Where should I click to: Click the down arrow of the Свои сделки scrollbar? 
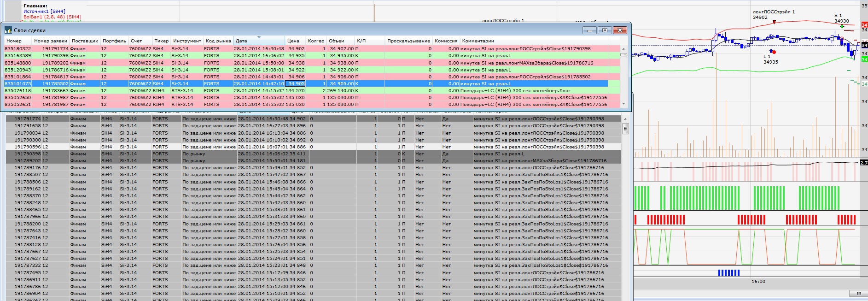click(x=624, y=104)
